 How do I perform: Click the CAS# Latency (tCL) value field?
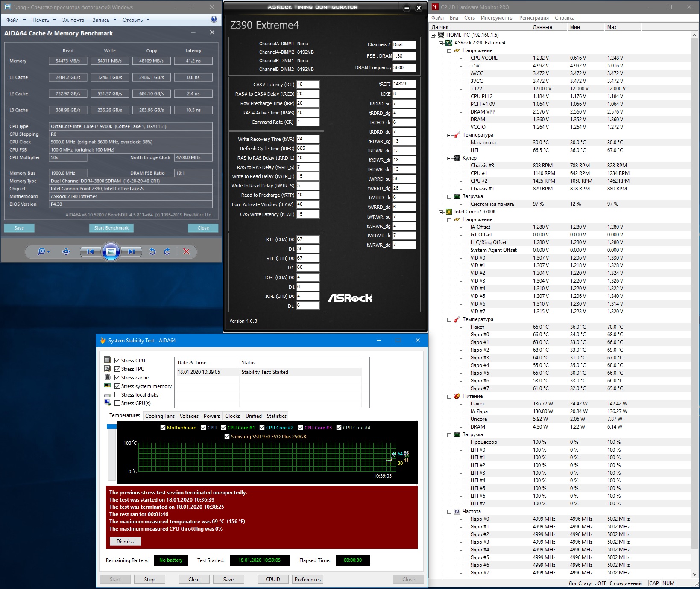308,85
